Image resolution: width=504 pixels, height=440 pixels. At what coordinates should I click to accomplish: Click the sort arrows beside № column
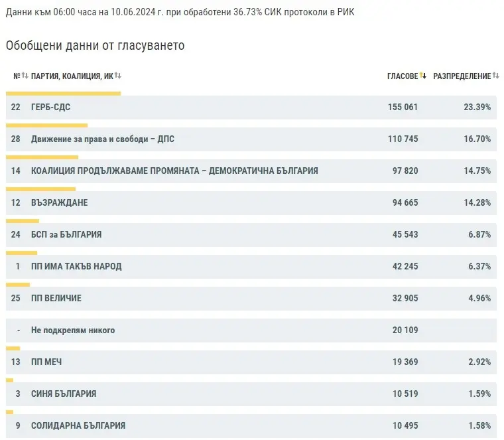pyautogui.click(x=25, y=76)
